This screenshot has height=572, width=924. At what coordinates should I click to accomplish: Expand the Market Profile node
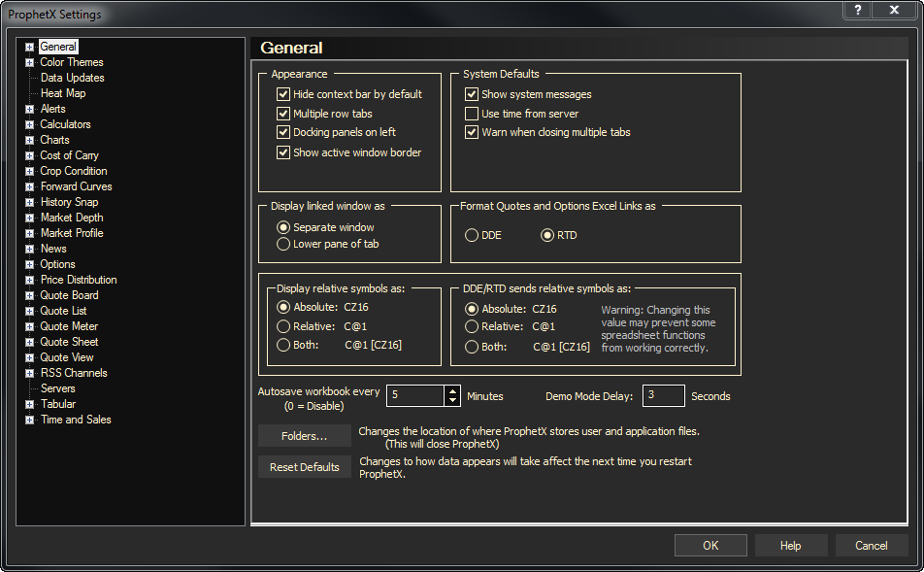coord(29,233)
